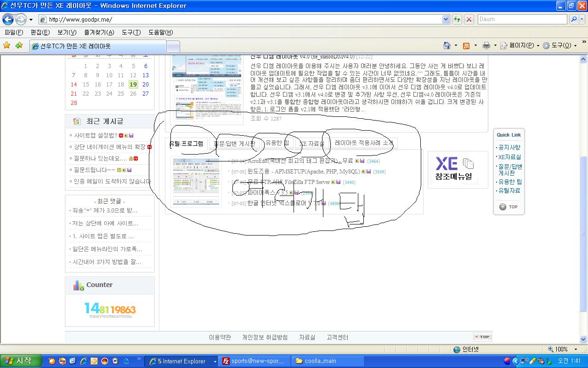Click the scrollbar down arrow at the bottom
Screen dimensions: 588x368
[584, 339]
